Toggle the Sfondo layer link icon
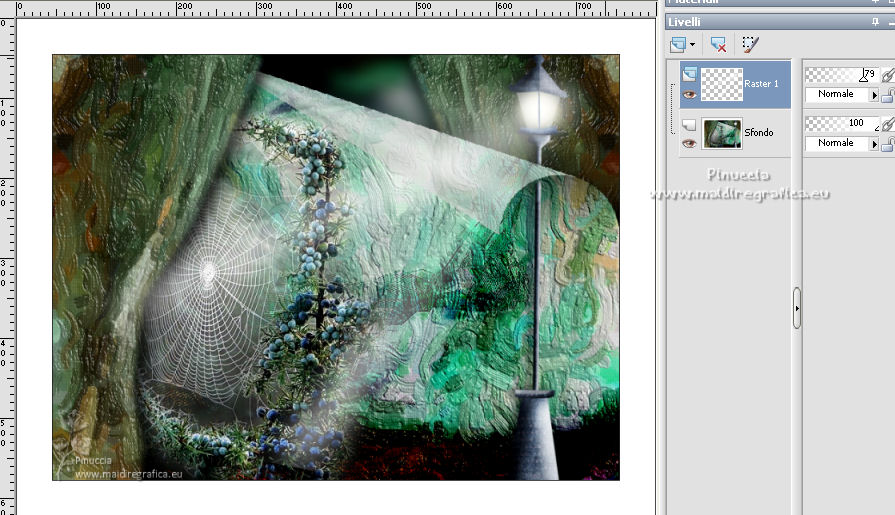 pos(888,123)
